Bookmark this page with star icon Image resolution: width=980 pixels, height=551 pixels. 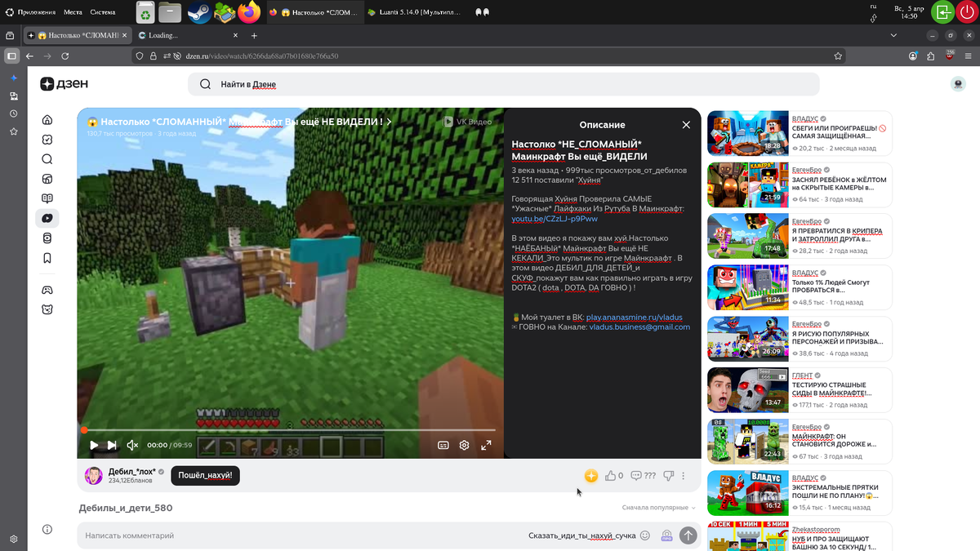(838, 56)
